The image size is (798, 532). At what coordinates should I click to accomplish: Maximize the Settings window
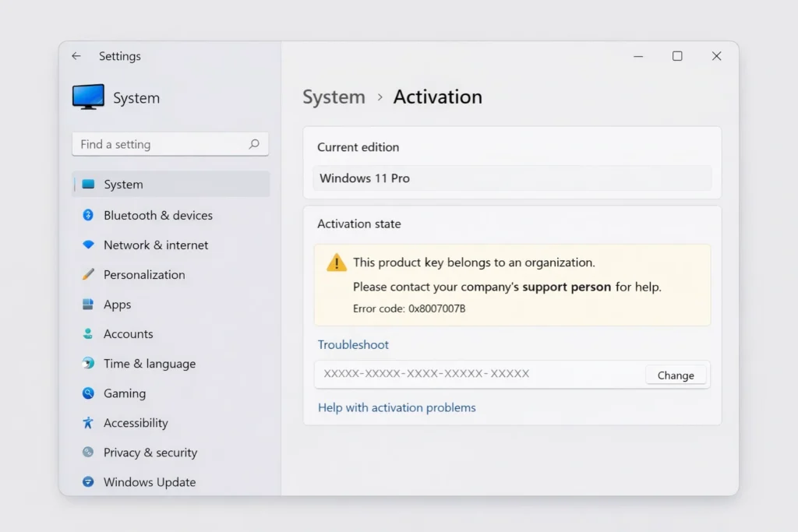click(x=677, y=56)
